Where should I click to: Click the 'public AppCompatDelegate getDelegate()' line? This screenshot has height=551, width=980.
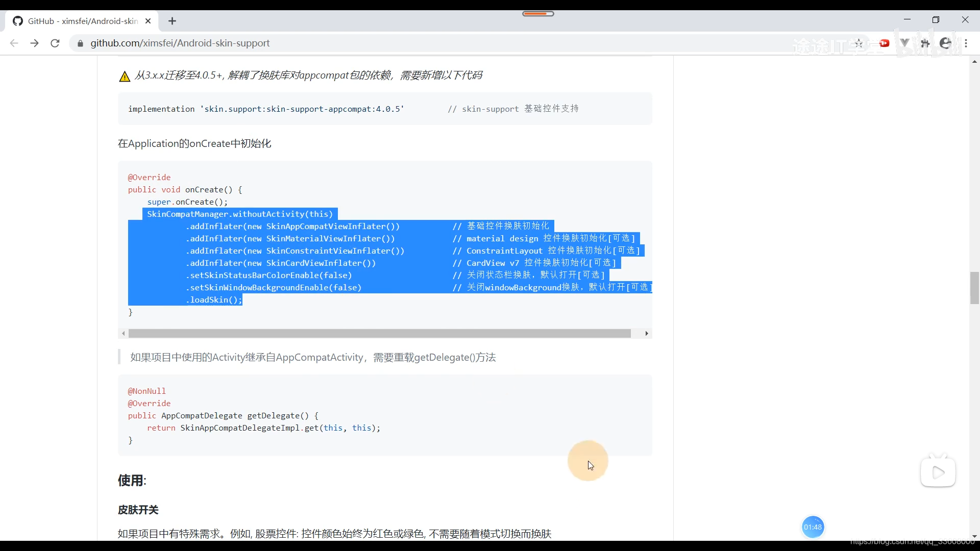(223, 415)
